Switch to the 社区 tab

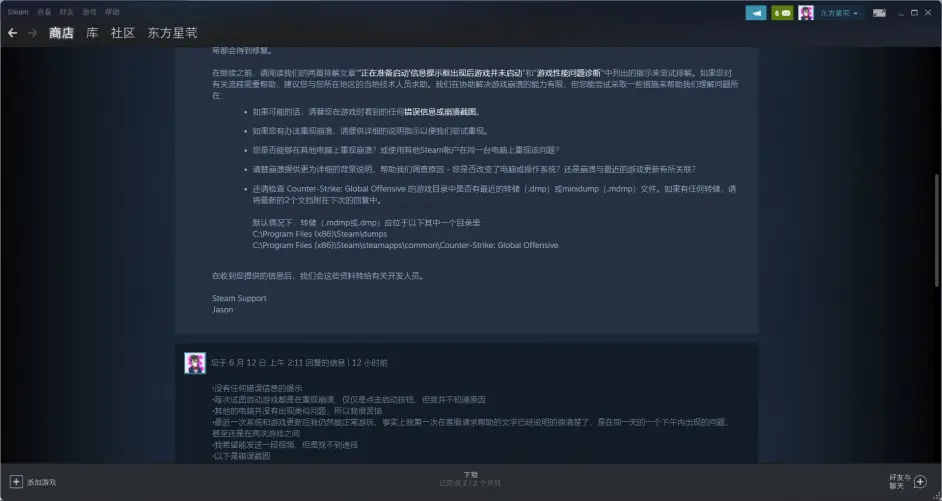[123, 33]
